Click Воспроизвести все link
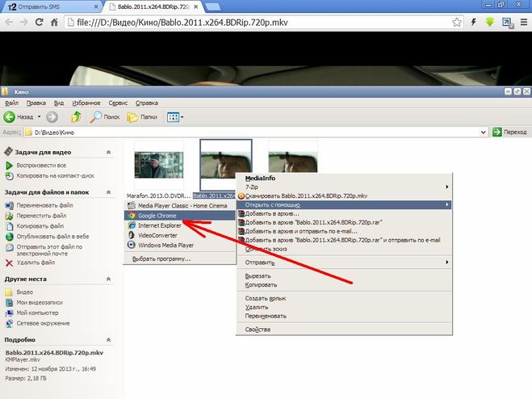Image resolution: width=532 pixels, height=399 pixels. click(x=41, y=166)
